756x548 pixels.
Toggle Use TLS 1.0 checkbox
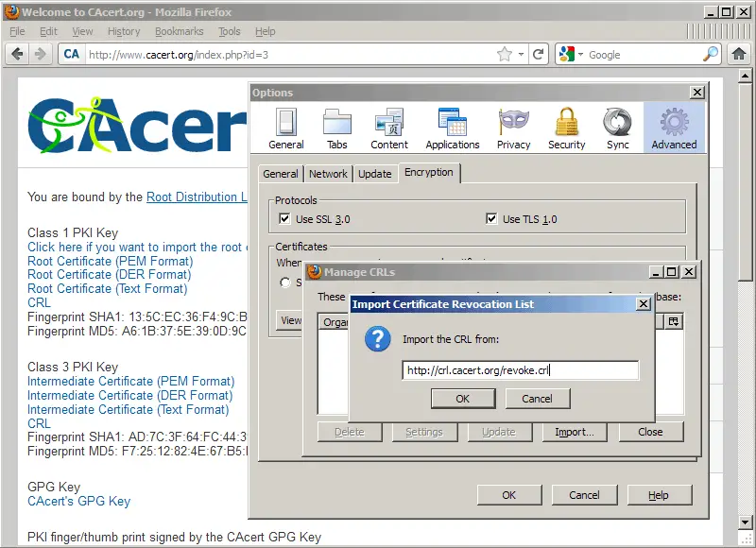pyautogui.click(x=491, y=219)
